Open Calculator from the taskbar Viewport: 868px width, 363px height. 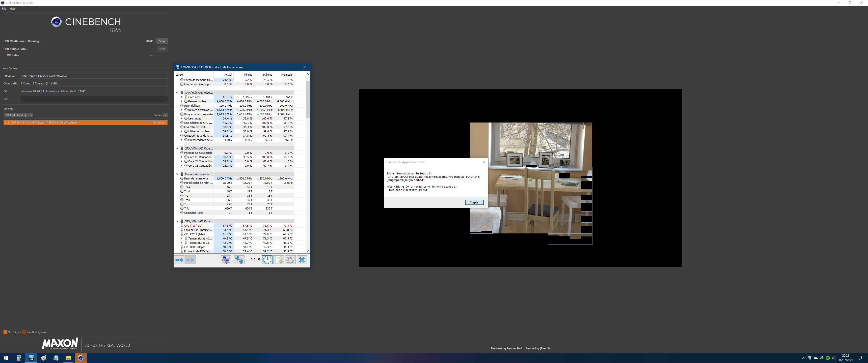pos(19,358)
